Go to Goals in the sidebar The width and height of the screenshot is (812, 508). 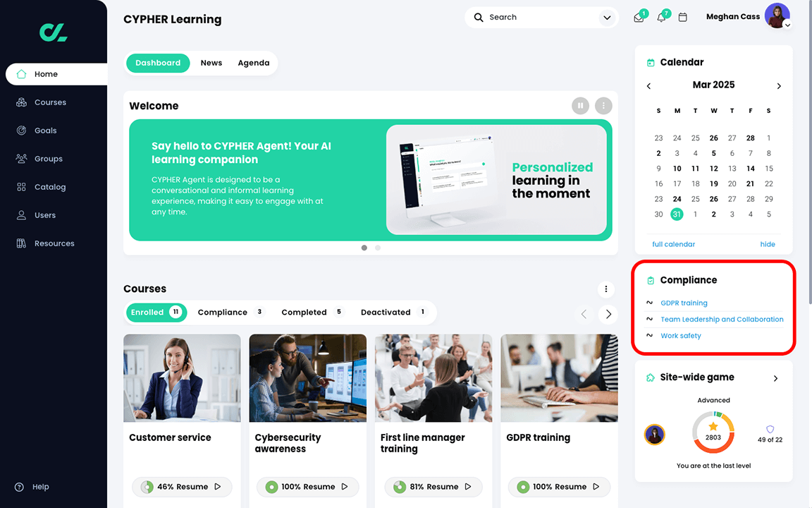pos(46,131)
